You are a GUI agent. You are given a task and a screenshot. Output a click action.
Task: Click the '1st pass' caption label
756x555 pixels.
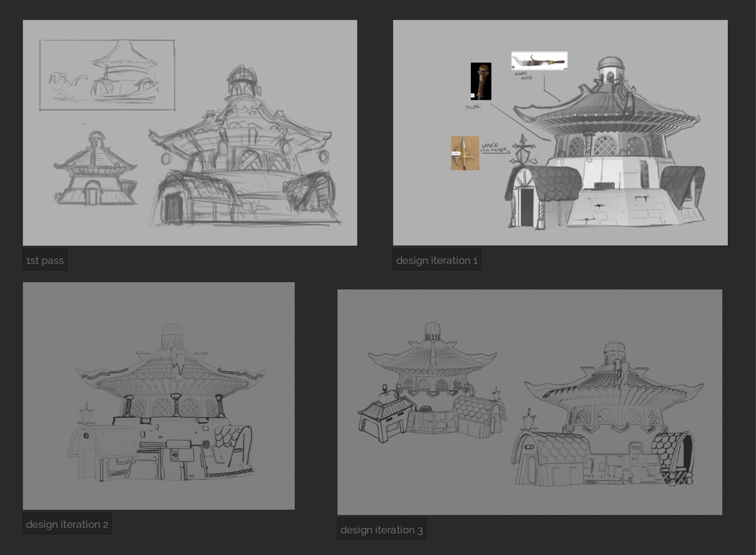pos(45,259)
